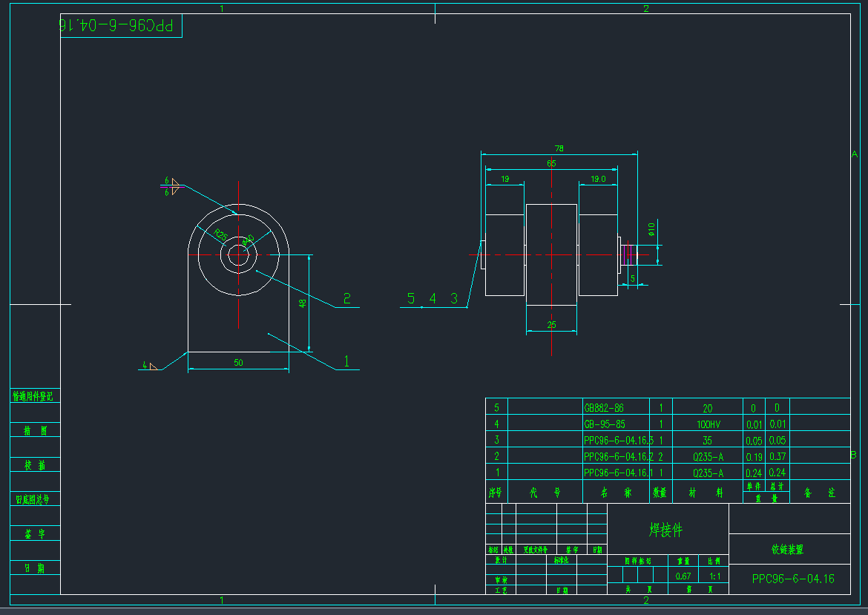This screenshot has height=615, width=868.
Task: Click the 描图 side label
Action: pyautogui.click(x=35, y=431)
